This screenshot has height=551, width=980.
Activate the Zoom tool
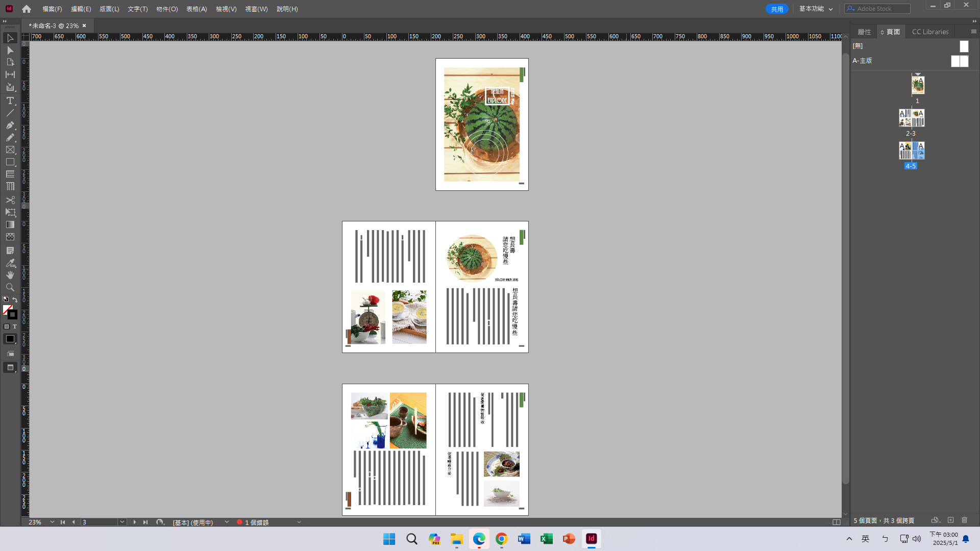[10, 287]
